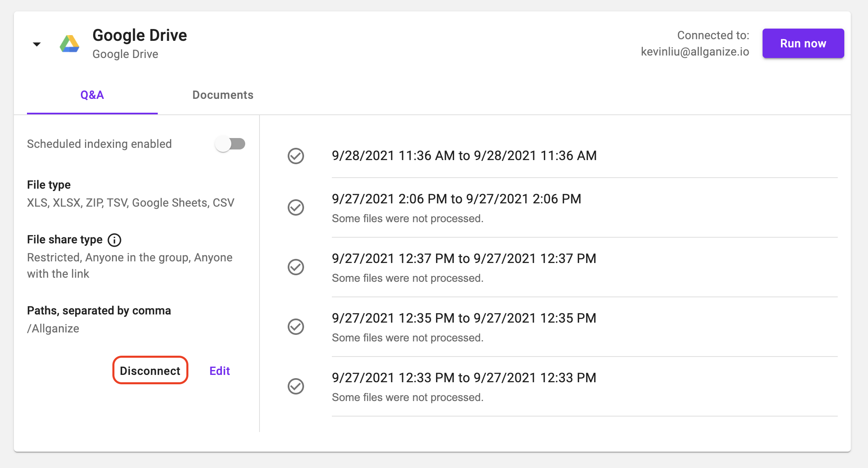868x468 pixels.
Task: Click the Run now button
Action: point(803,43)
